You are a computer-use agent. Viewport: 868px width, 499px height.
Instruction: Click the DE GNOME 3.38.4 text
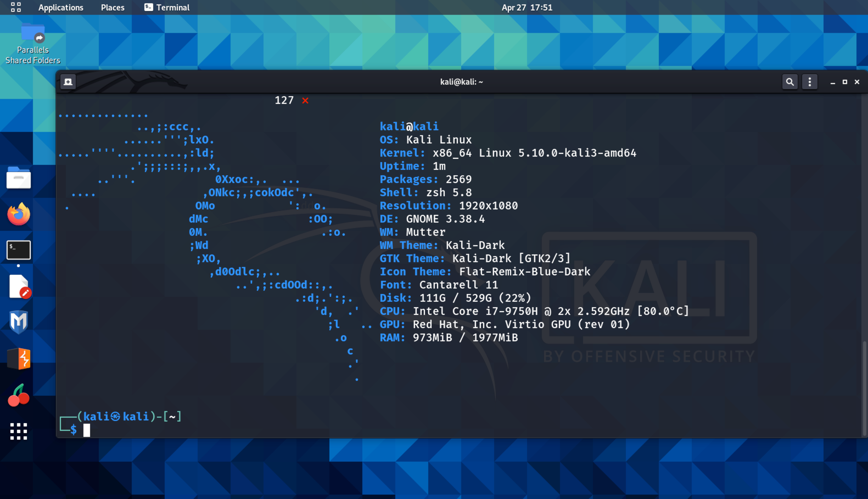coord(432,219)
